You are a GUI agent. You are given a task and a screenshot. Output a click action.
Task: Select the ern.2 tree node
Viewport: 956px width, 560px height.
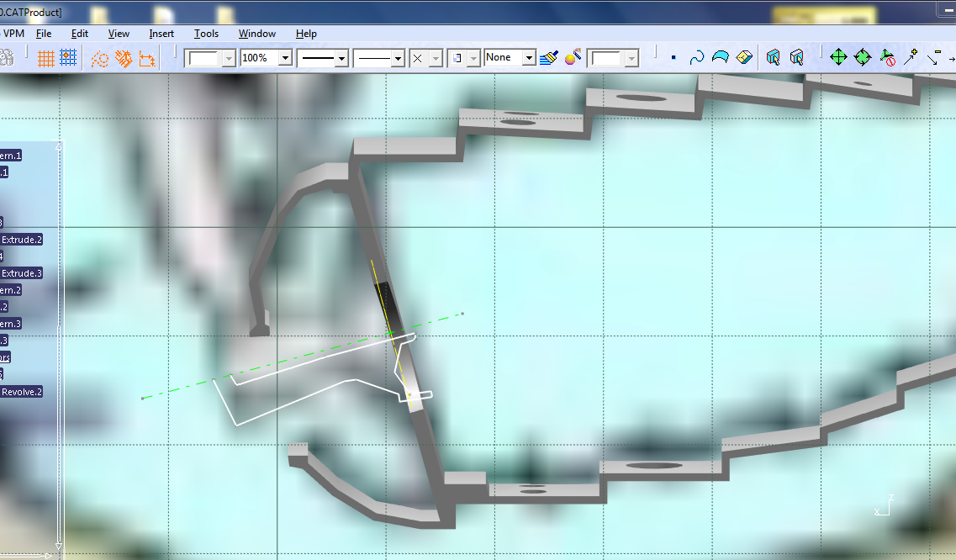click(11, 290)
